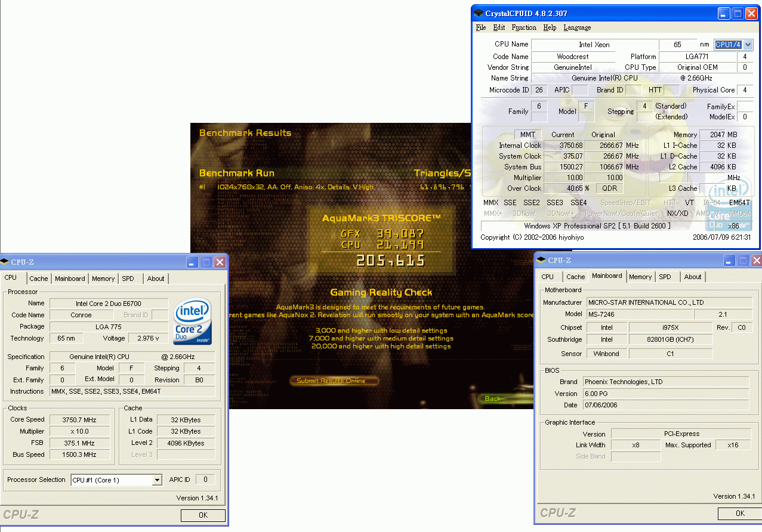Click the processor Name field Intel Core 2 Duo E6700
762x532 pixels.
point(109,304)
